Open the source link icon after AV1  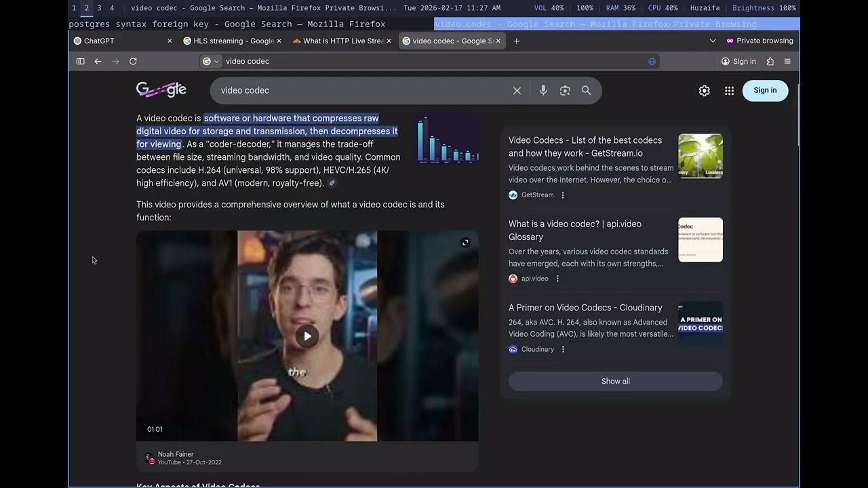332,183
